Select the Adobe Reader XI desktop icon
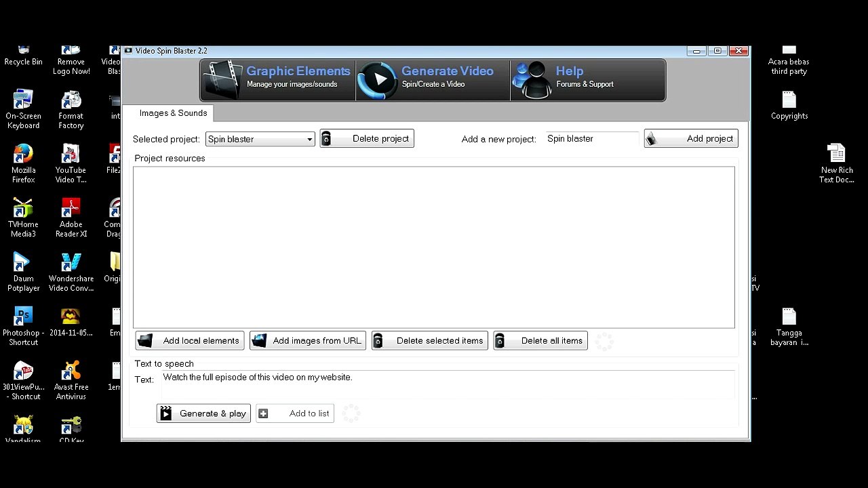868x488 pixels. click(x=71, y=218)
